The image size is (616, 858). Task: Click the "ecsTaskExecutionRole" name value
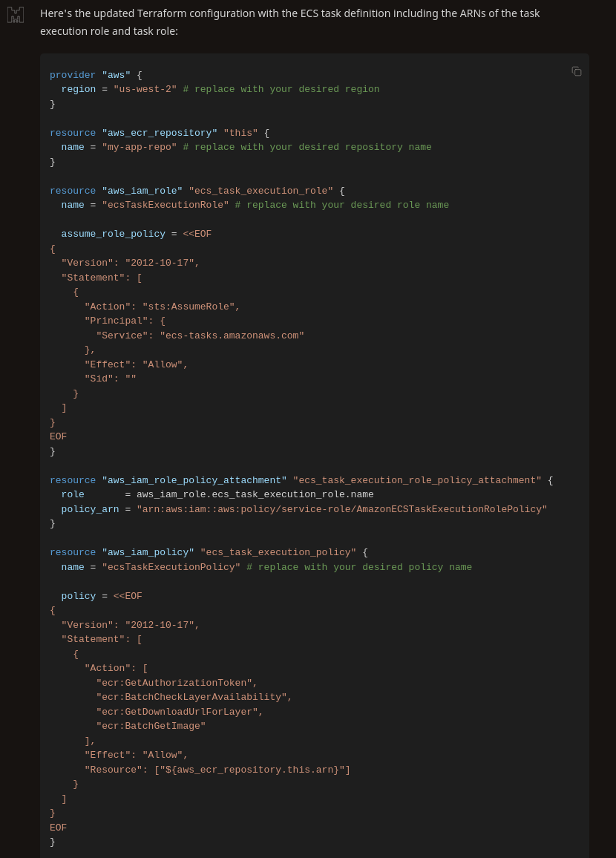point(166,205)
